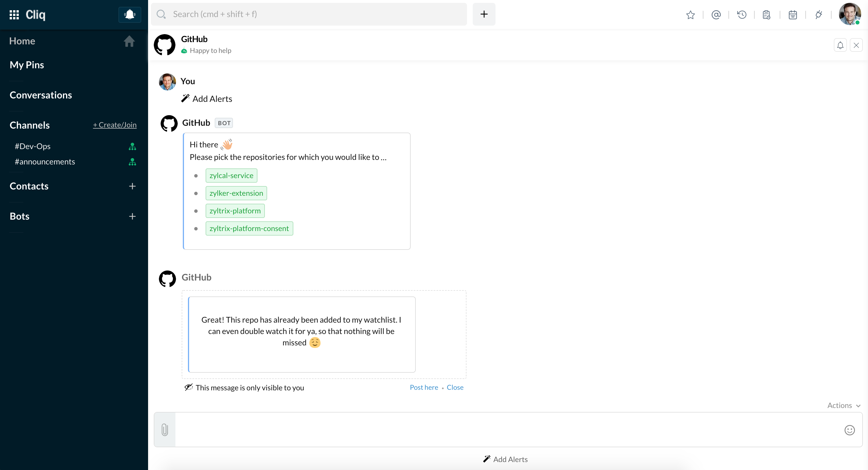
Task: Open the Conversations section
Action: click(41, 95)
